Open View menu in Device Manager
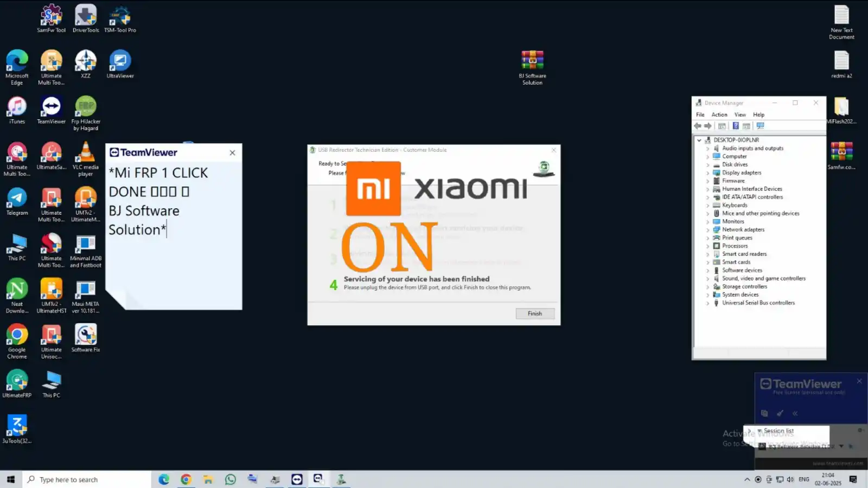The width and height of the screenshot is (868, 488). pos(740,114)
